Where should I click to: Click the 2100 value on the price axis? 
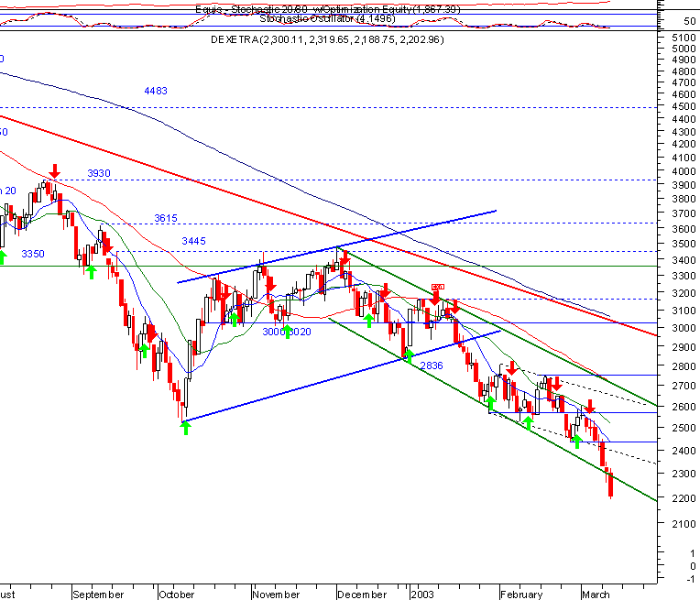pyautogui.click(x=684, y=524)
